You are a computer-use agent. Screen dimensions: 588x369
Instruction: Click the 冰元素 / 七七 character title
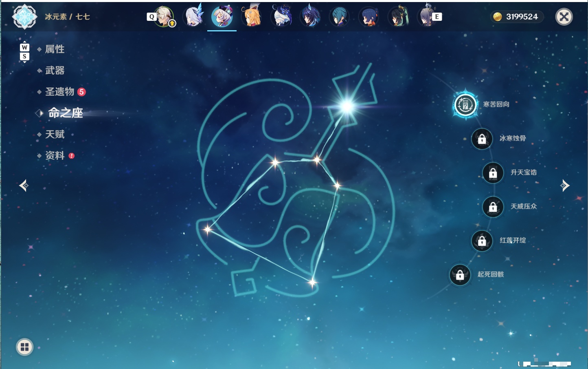(67, 17)
